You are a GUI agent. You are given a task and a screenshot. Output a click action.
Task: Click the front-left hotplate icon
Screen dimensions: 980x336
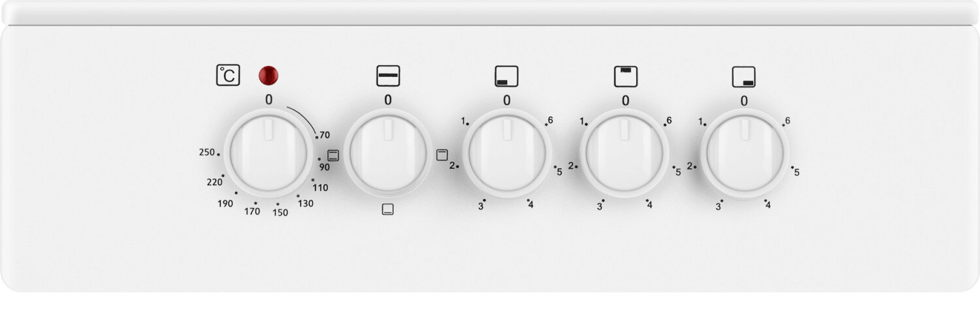coord(506,76)
